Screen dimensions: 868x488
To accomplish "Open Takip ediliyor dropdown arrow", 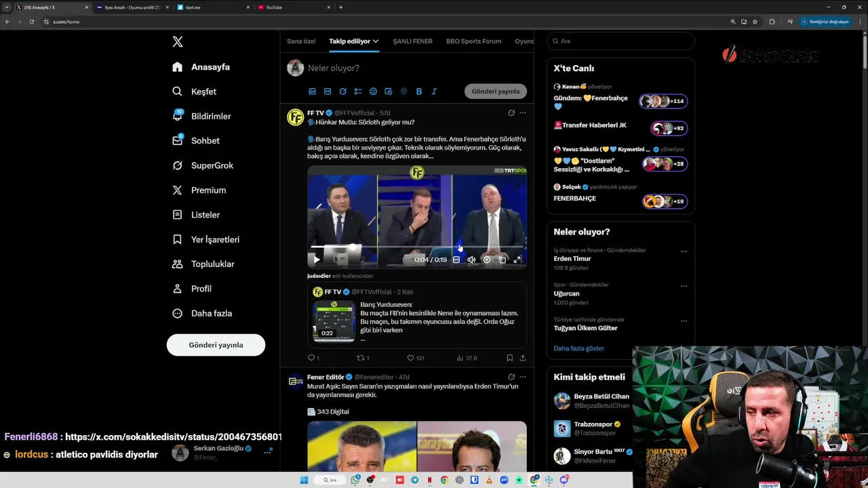I will coord(376,41).
